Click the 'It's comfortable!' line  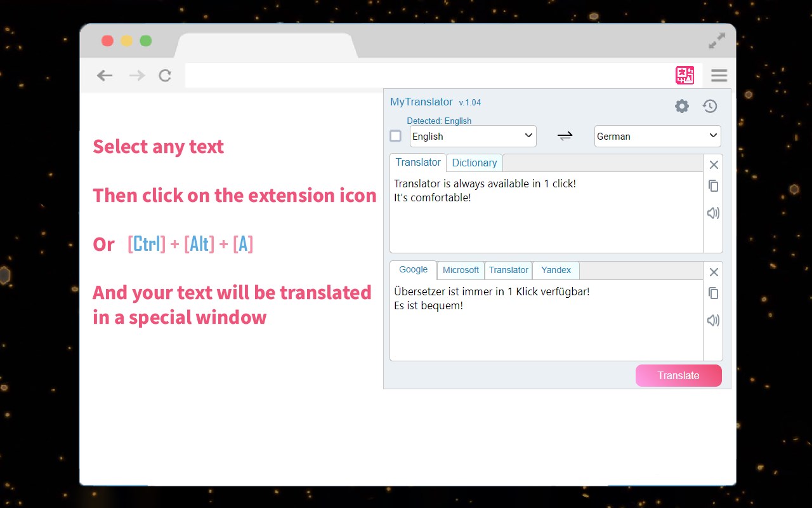pos(433,197)
